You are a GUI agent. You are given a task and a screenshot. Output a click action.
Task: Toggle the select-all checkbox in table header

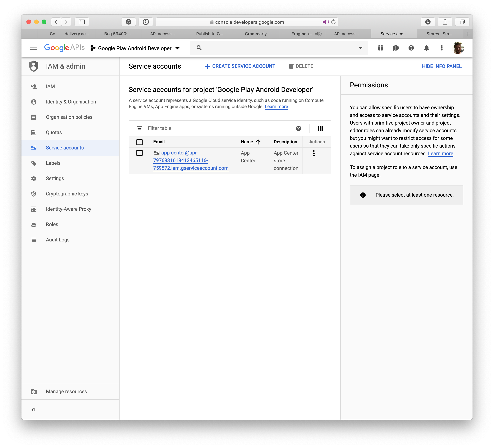point(140,142)
